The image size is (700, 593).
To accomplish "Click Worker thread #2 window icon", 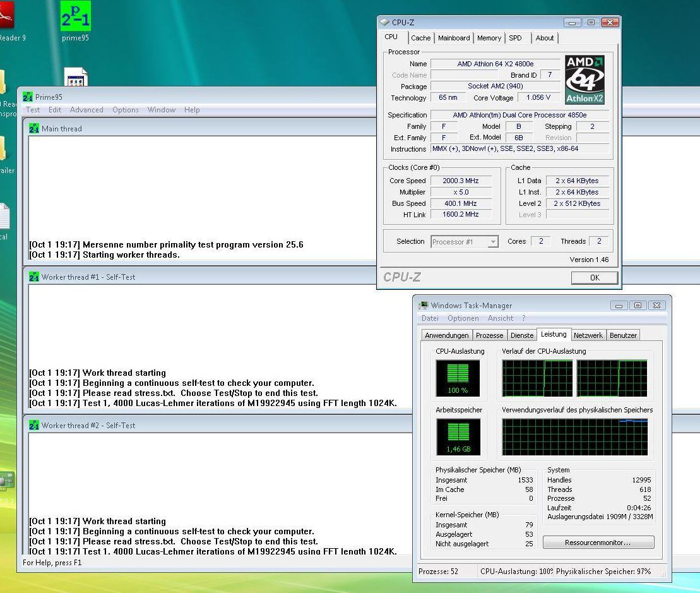I will 34,426.
